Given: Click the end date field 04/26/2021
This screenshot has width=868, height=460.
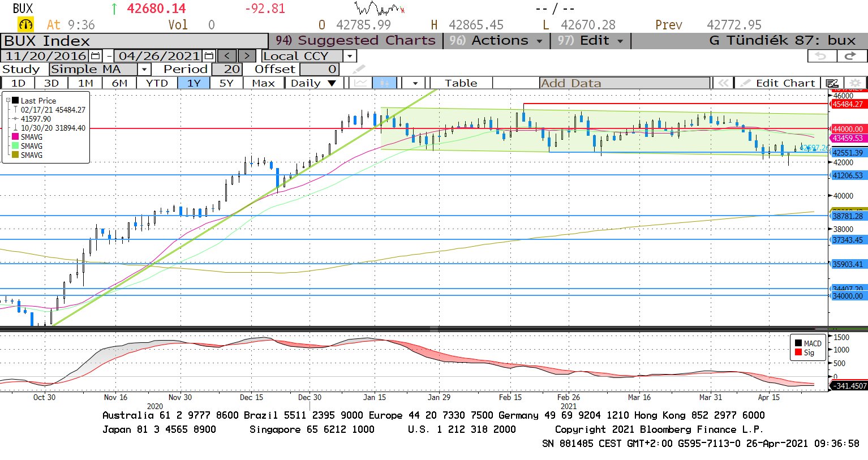Looking at the screenshot, I should pyautogui.click(x=159, y=56).
